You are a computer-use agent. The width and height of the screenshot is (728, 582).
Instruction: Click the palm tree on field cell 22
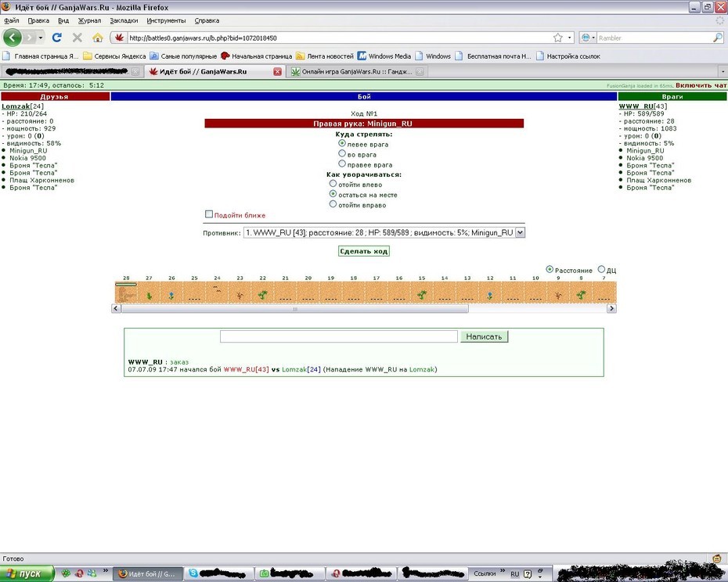click(263, 295)
